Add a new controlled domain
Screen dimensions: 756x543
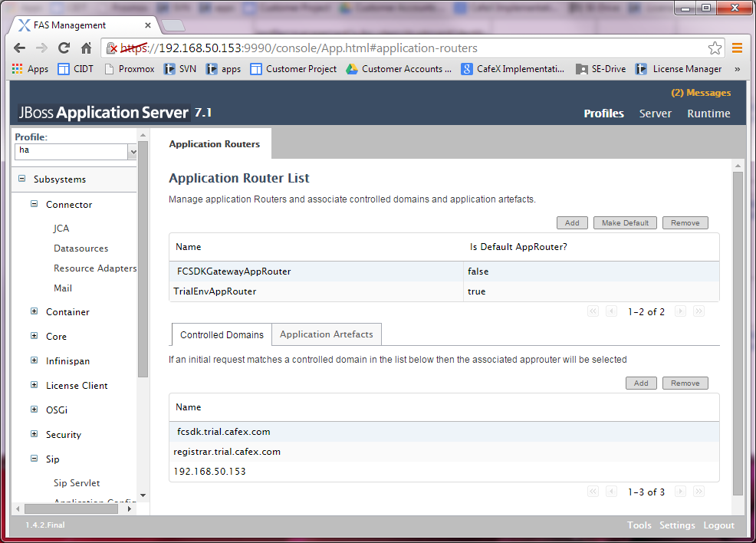tap(641, 383)
